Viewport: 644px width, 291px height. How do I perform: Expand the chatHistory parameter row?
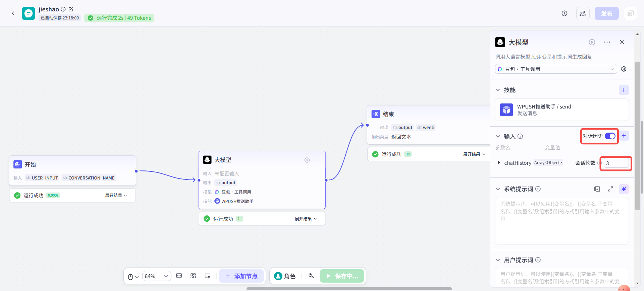pyautogui.click(x=499, y=163)
